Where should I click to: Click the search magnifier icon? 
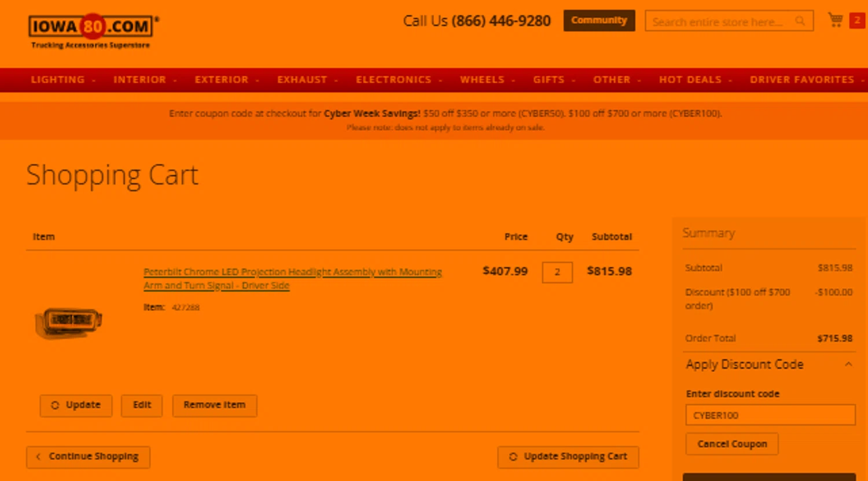800,21
